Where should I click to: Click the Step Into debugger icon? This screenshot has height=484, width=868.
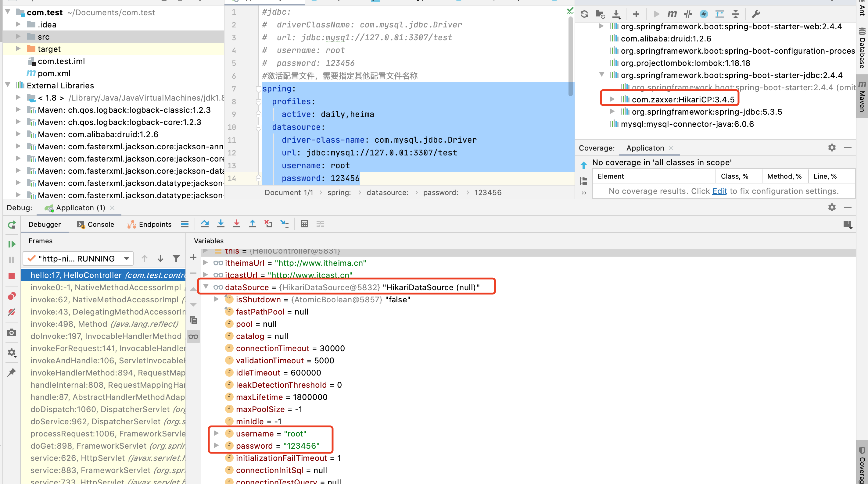coord(221,224)
